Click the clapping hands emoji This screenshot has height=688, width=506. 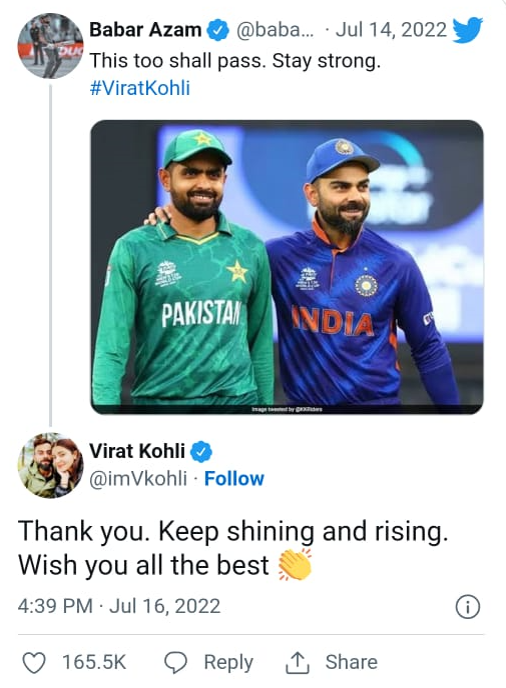click(295, 565)
